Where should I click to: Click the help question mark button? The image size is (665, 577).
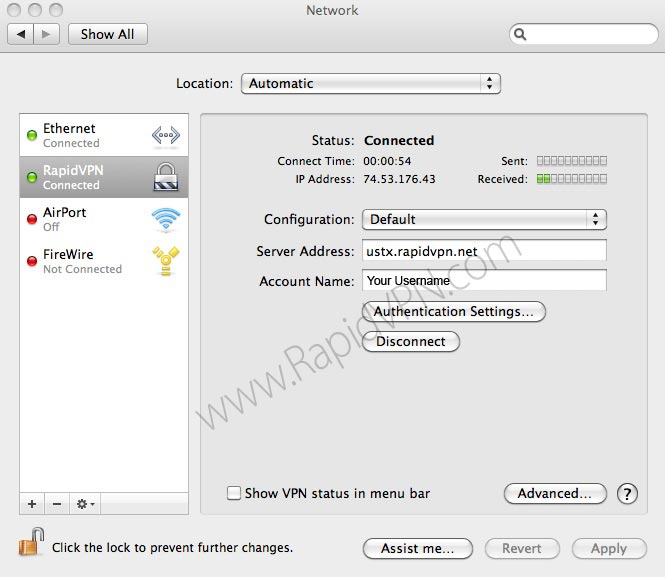coord(627,493)
